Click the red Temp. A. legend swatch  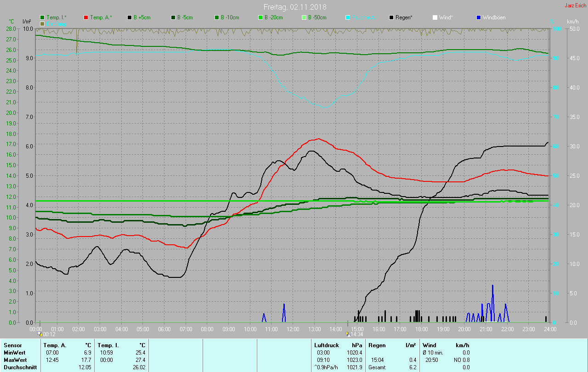click(86, 17)
